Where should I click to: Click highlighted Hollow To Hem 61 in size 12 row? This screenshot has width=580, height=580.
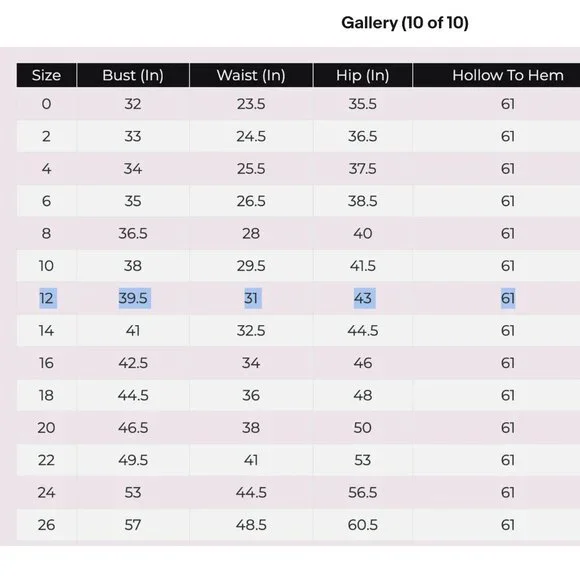tap(508, 298)
